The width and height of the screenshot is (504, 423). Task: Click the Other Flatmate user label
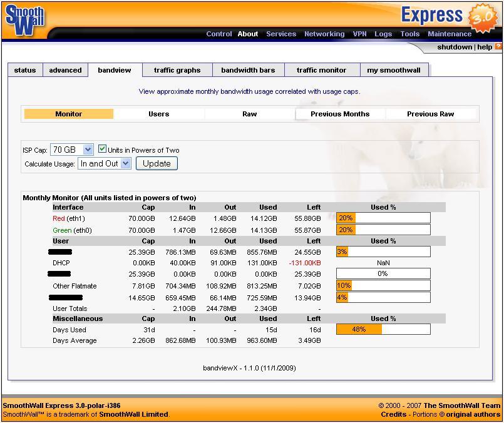75,286
